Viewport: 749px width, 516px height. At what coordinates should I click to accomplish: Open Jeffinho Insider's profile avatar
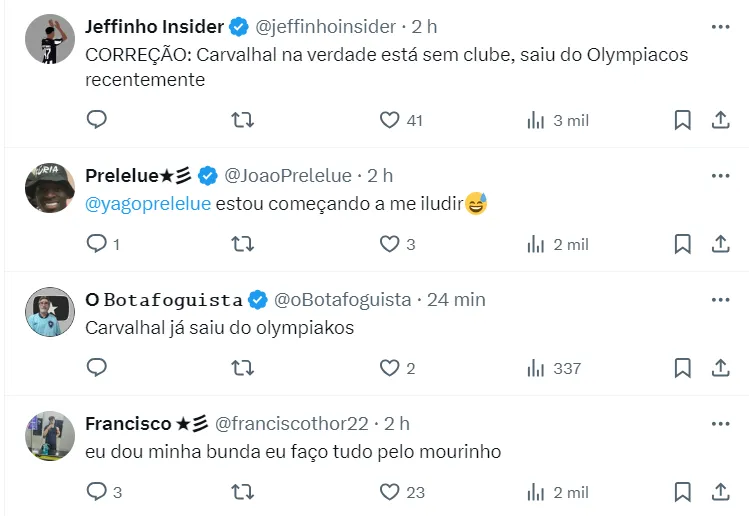50,40
